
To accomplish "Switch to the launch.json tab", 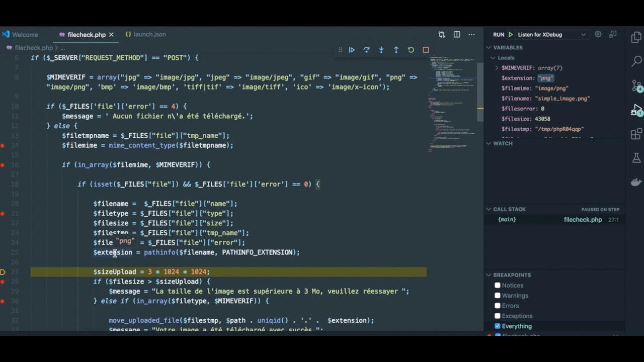I will (145, 34).
